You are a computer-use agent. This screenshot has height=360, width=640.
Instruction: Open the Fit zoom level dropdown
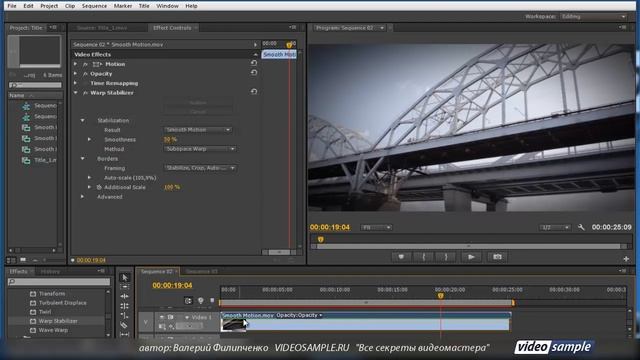[376, 227]
